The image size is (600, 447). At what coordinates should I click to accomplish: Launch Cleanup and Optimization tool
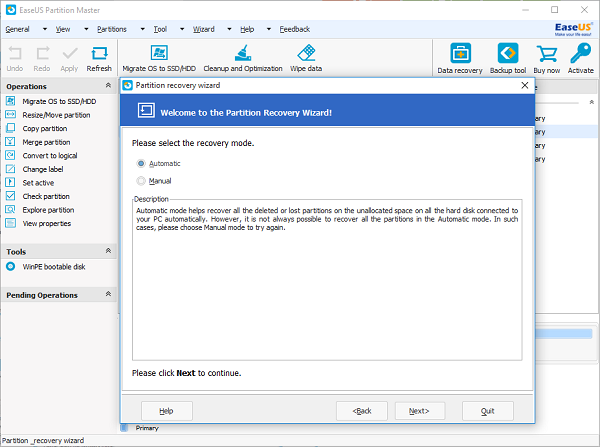point(243,58)
